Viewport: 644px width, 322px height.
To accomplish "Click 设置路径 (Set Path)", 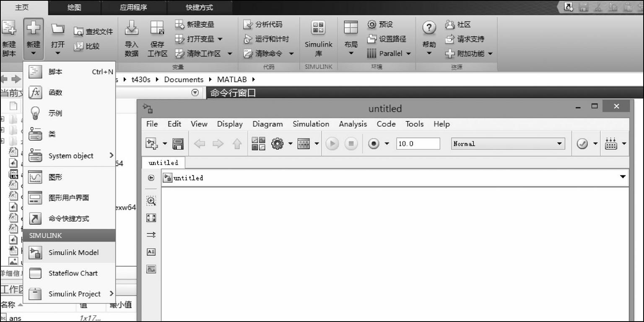I will pyautogui.click(x=387, y=39).
